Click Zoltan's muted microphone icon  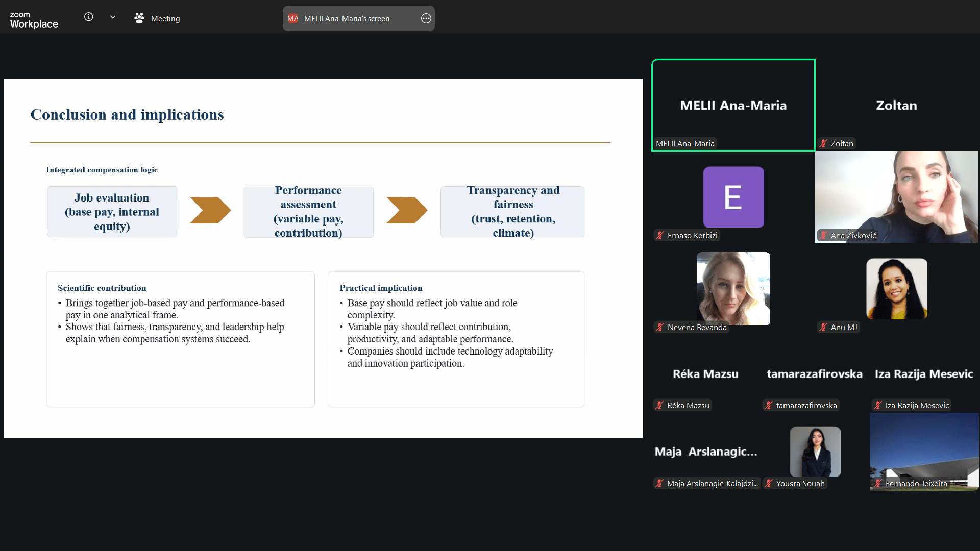(x=823, y=144)
